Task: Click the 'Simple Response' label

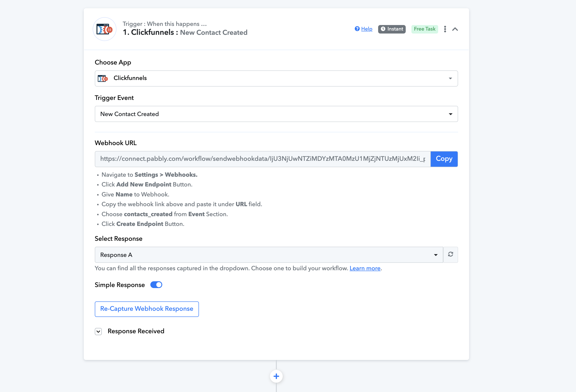Action: (120, 285)
